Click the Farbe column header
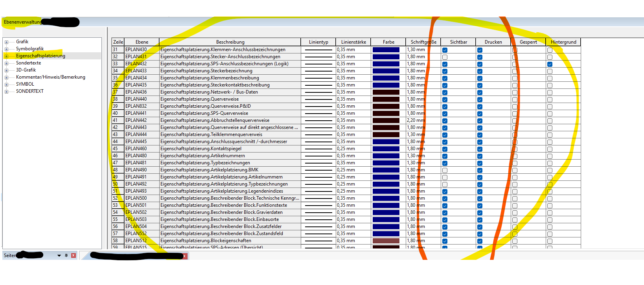The height and width of the screenshot is (285, 644). (388, 42)
